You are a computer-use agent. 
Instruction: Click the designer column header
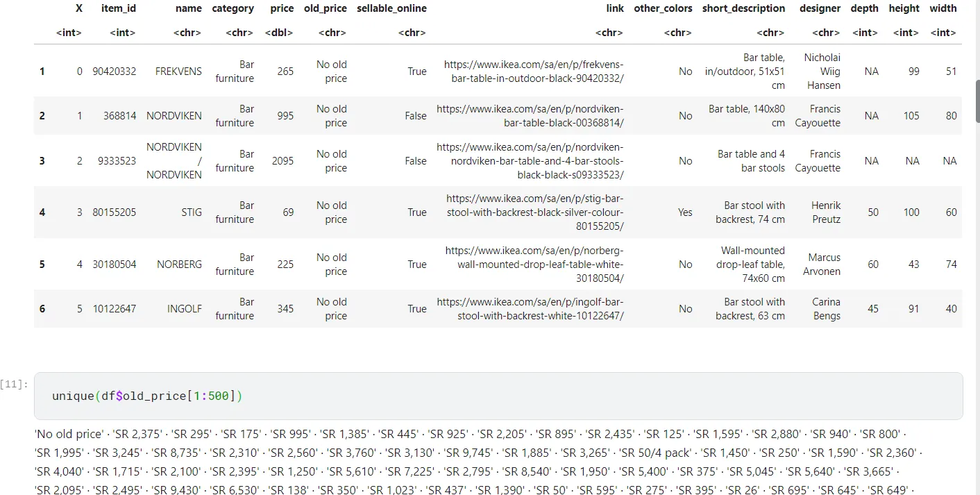[x=820, y=8]
